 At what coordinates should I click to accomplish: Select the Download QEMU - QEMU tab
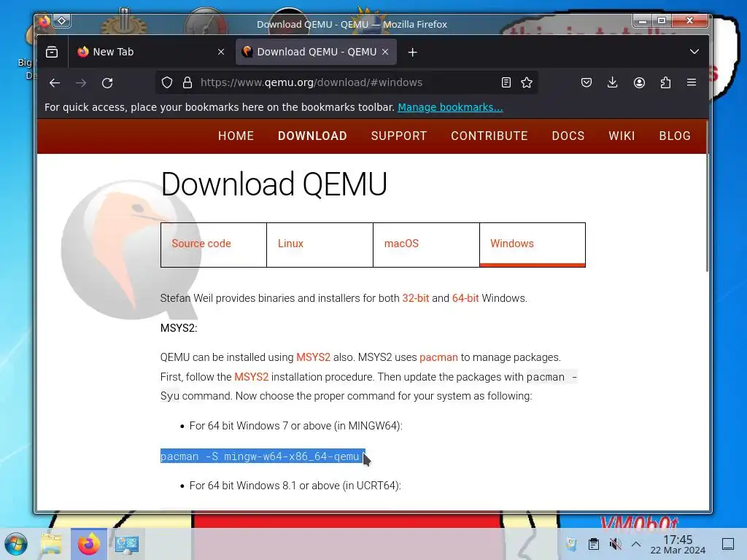pos(316,52)
